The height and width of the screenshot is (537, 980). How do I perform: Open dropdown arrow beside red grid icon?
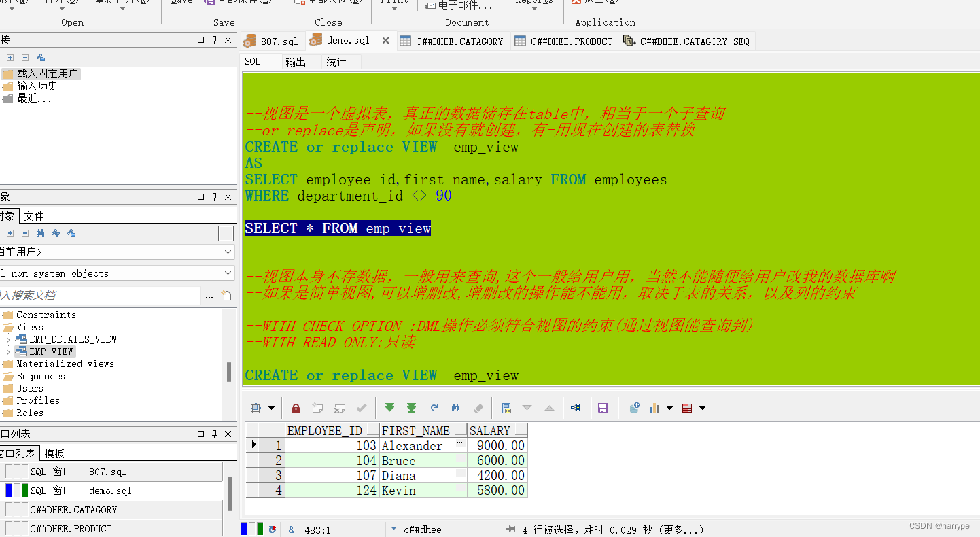point(702,408)
